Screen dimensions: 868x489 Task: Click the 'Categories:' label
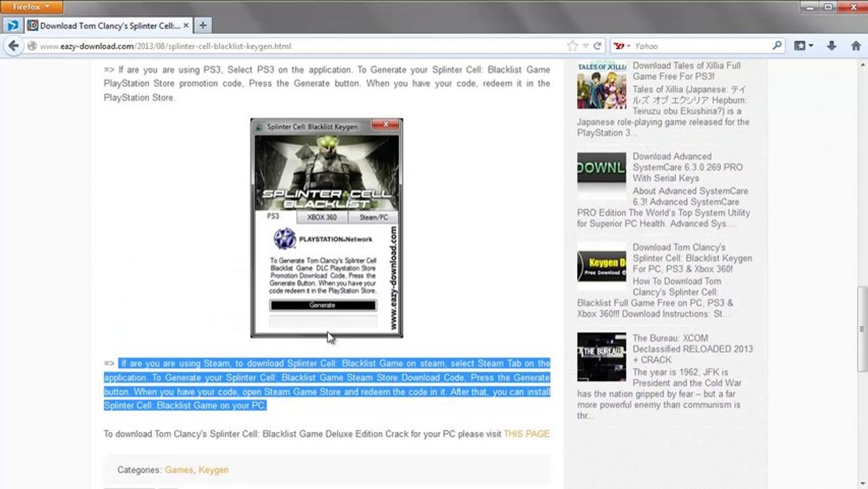(x=139, y=470)
